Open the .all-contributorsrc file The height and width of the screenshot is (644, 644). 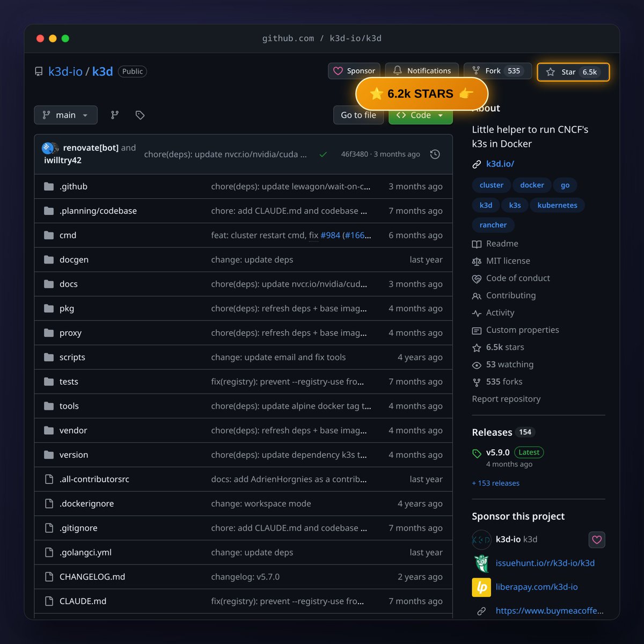[x=94, y=479]
